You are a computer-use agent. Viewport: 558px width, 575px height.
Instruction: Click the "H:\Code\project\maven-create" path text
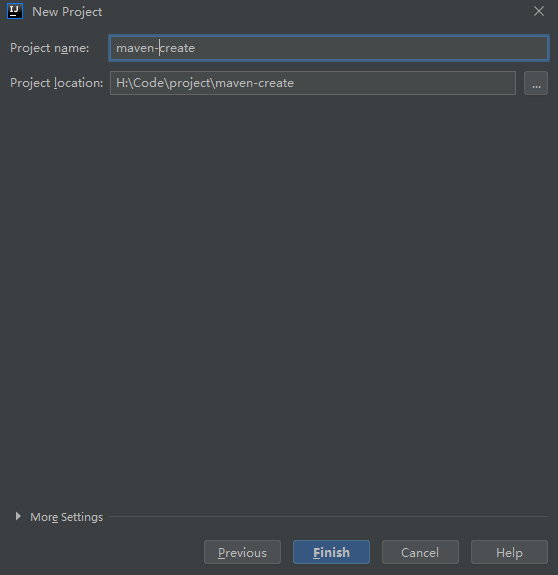(205, 83)
